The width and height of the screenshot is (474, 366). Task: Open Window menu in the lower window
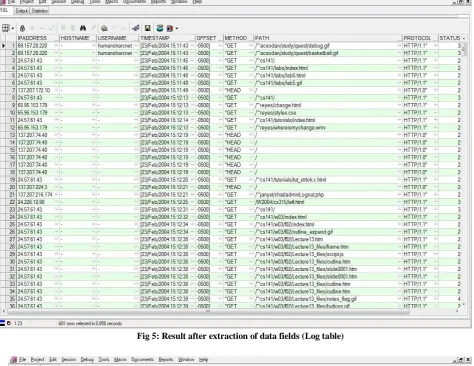[186, 359]
